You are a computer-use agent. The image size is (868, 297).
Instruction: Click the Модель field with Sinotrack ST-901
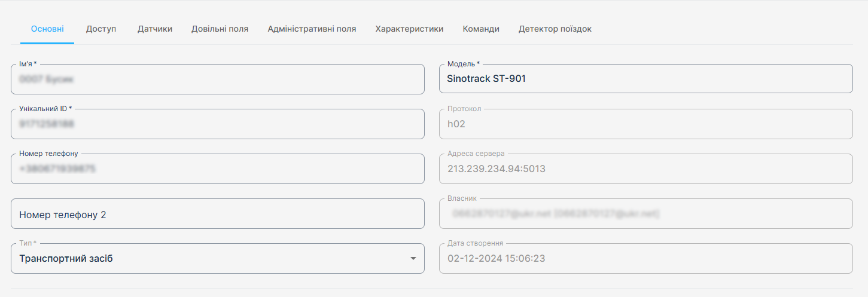pos(646,78)
